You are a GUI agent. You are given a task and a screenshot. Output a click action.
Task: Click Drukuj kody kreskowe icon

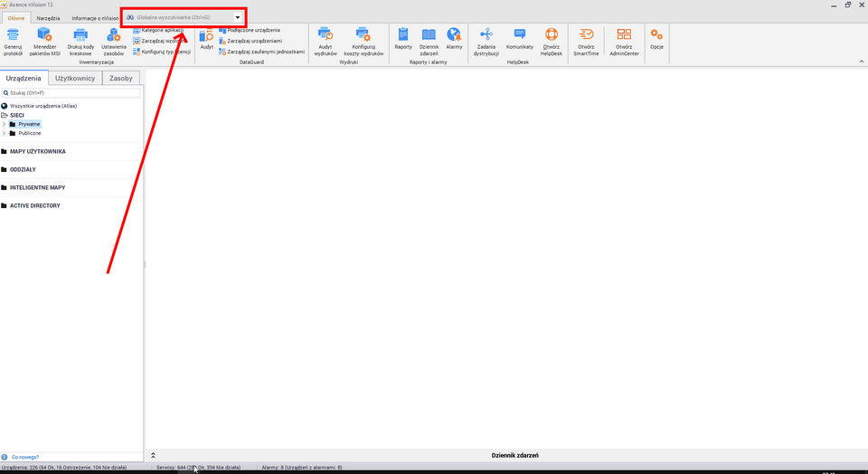point(80,35)
